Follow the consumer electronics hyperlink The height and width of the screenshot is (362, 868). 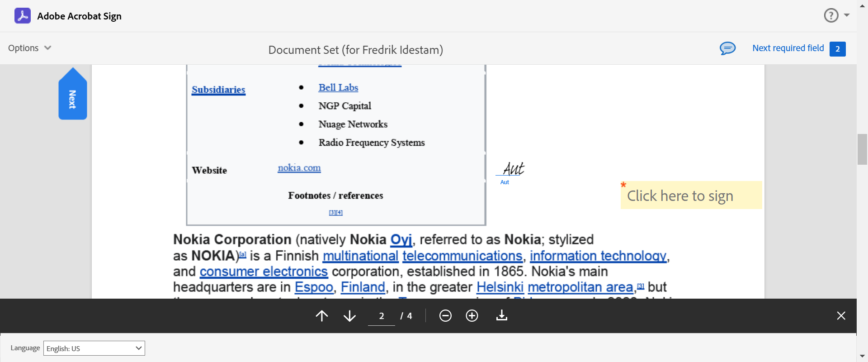pyautogui.click(x=264, y=271)
